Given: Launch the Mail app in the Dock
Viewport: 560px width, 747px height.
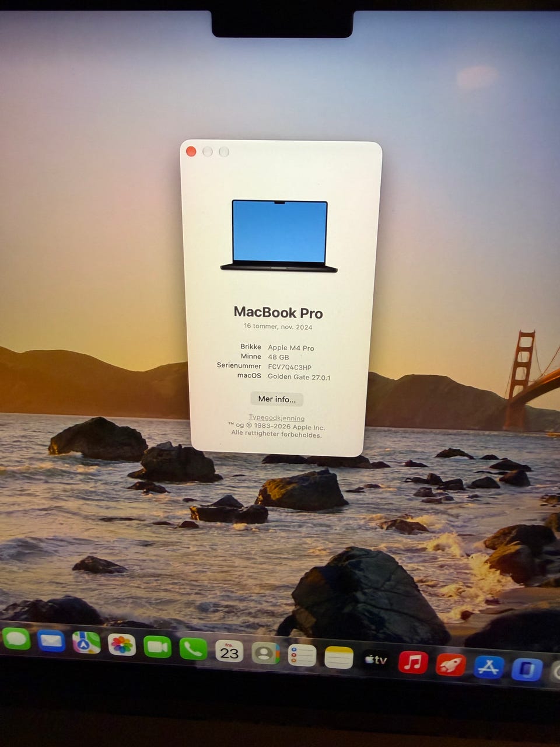Looking at the screenshot, I should click(51, 641).
